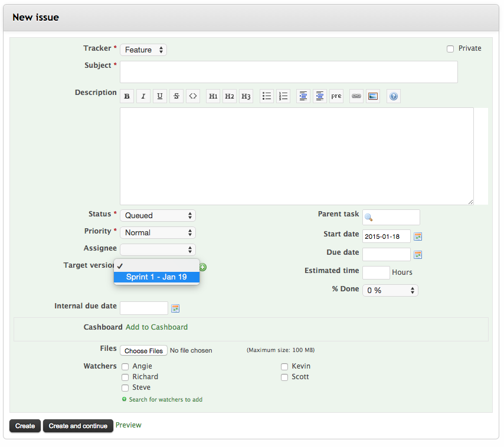
Task: Add Kevin as a watcher
Action: pos(284,367)
